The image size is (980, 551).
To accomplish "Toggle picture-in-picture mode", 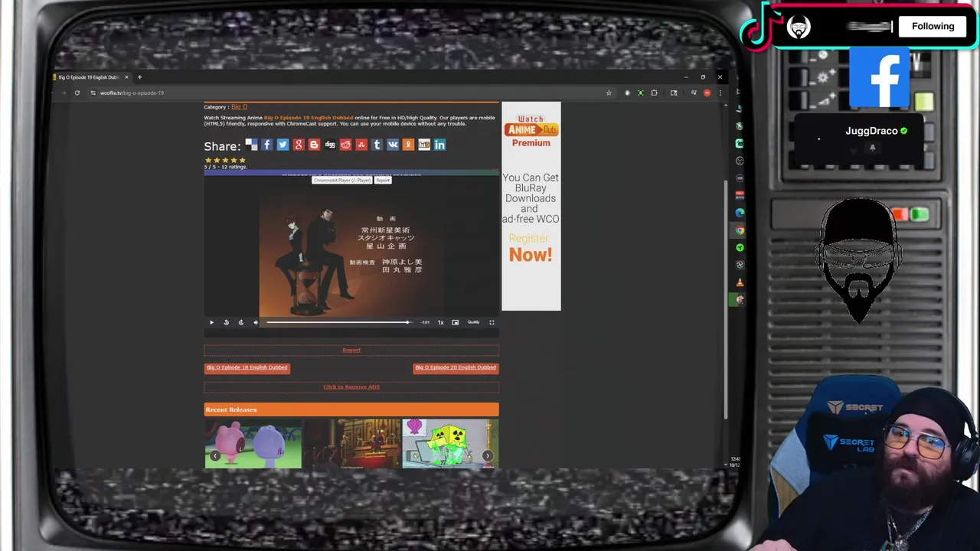I will (x=456, y=322).
